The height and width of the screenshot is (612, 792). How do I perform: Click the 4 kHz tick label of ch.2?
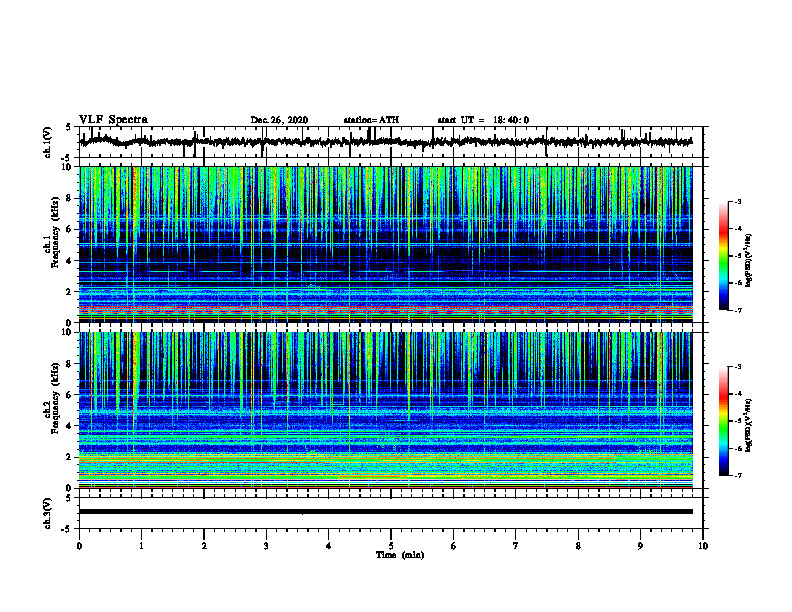click(x=70, y=426)
